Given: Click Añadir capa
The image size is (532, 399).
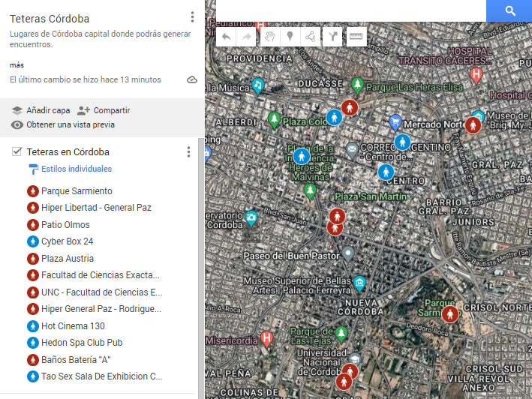Looking at the screenshot, I should 41,110.
